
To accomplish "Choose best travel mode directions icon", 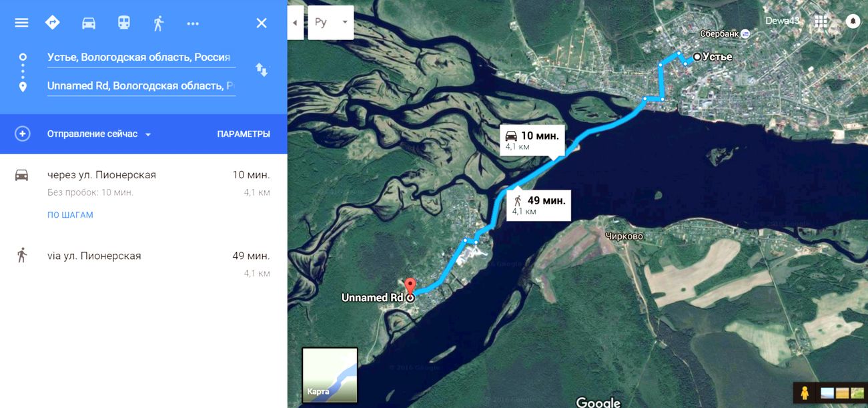I will [52, 23].
